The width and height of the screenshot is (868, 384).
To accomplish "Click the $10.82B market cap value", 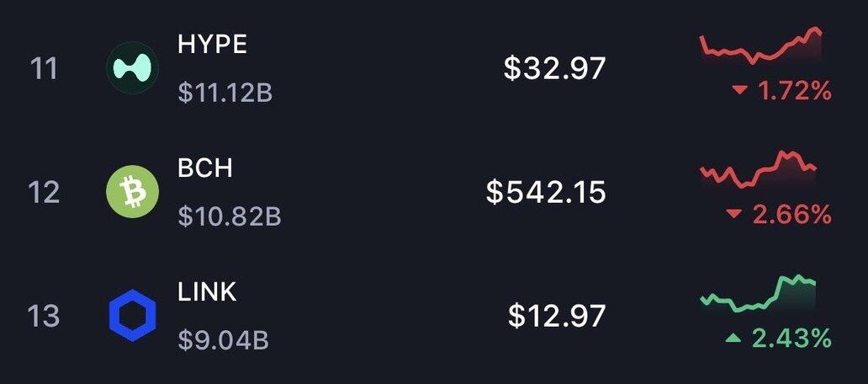I will coord(229,216).
